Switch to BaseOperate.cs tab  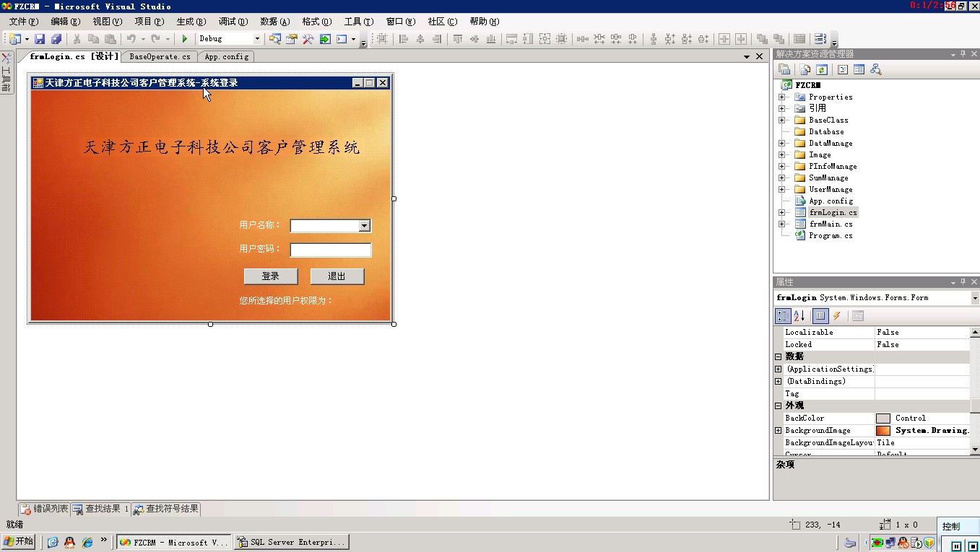160,56
